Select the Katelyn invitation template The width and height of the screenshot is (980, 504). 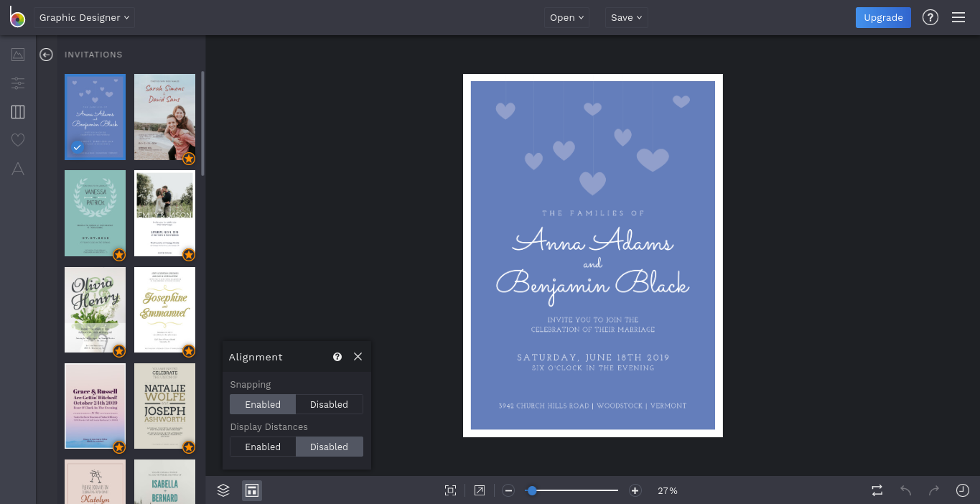pyautogui.click(x=95, y=482)
